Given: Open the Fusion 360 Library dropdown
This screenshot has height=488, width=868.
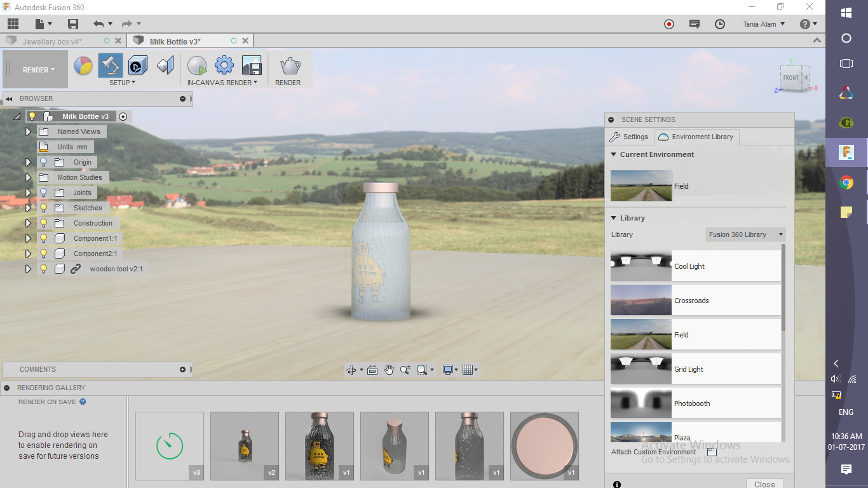Looking at the screenshot, I should (746, 234).
